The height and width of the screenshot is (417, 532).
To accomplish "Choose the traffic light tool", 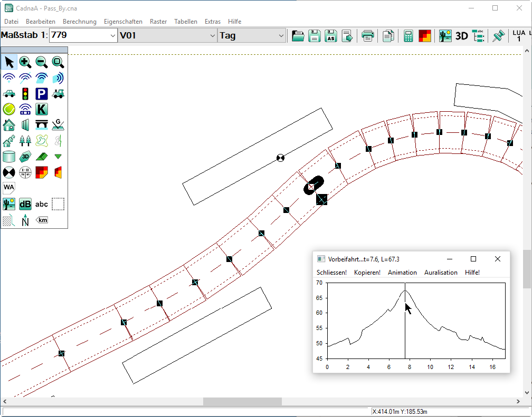I will tap(25, 93).
